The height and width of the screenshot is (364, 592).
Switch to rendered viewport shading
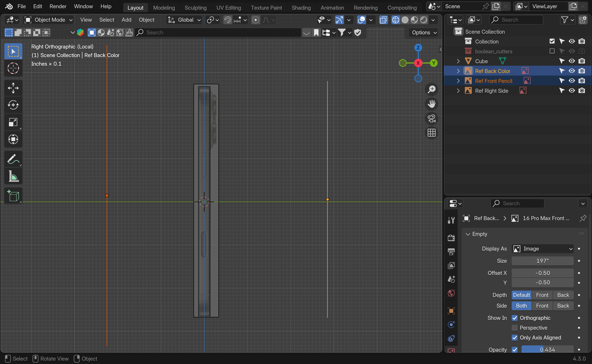pyautogui.click(x=423, y=20)
